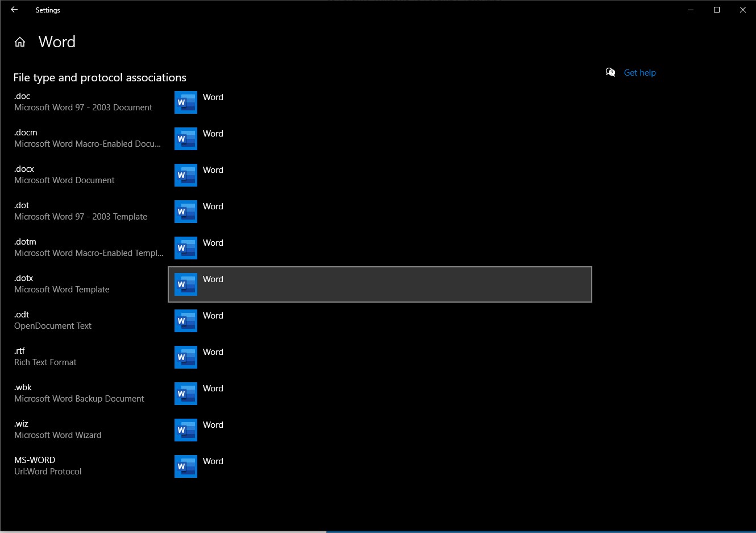
Task: Select the .wiz file type label
Action: tap(21, 424)
